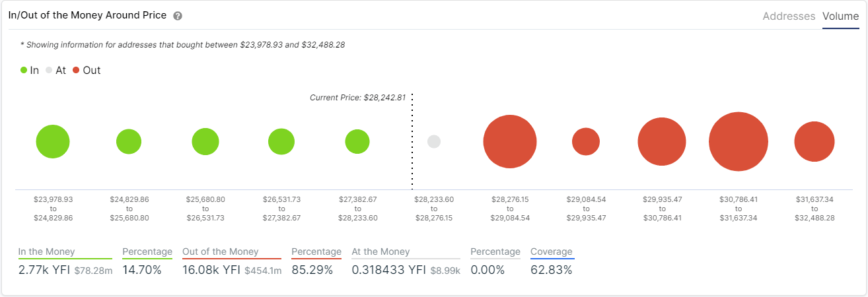Toggle the gray At legend item
Image resolution: width=868 pixels, height=297 pixels.
[55, 70]
